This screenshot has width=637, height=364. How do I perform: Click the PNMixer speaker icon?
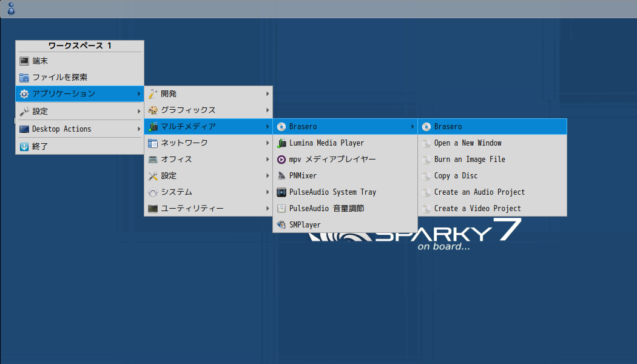pyautogui.click(x=281, y=176)
